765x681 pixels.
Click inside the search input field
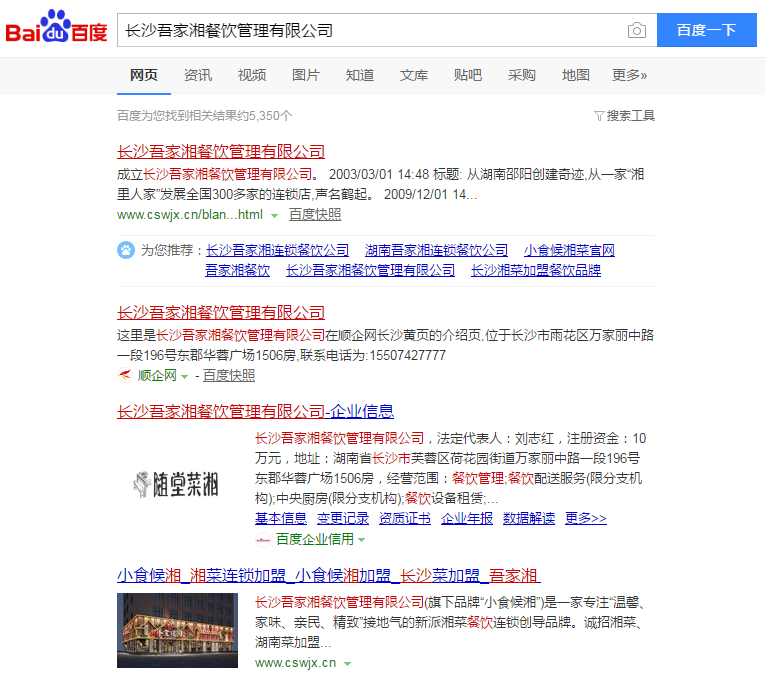coord(370,30)
